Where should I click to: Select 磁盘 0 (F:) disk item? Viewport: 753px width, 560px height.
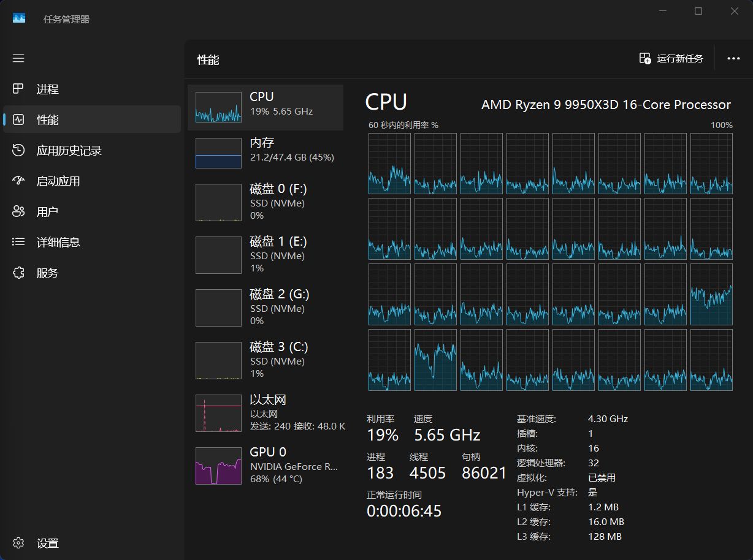click(265, 202)
